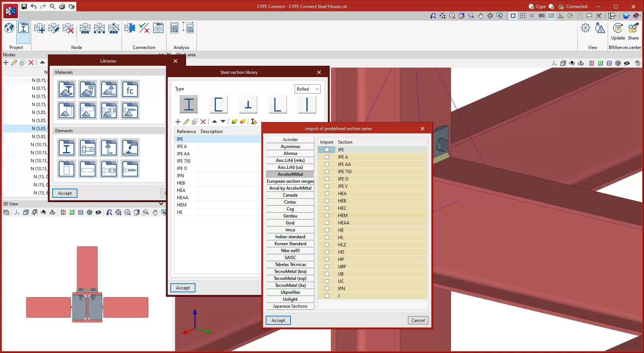The height and width of the screenshot is (353, 644).
Task: Check the HEB section import checkbox
Action: pyautogui.click(x=327, y=201)
